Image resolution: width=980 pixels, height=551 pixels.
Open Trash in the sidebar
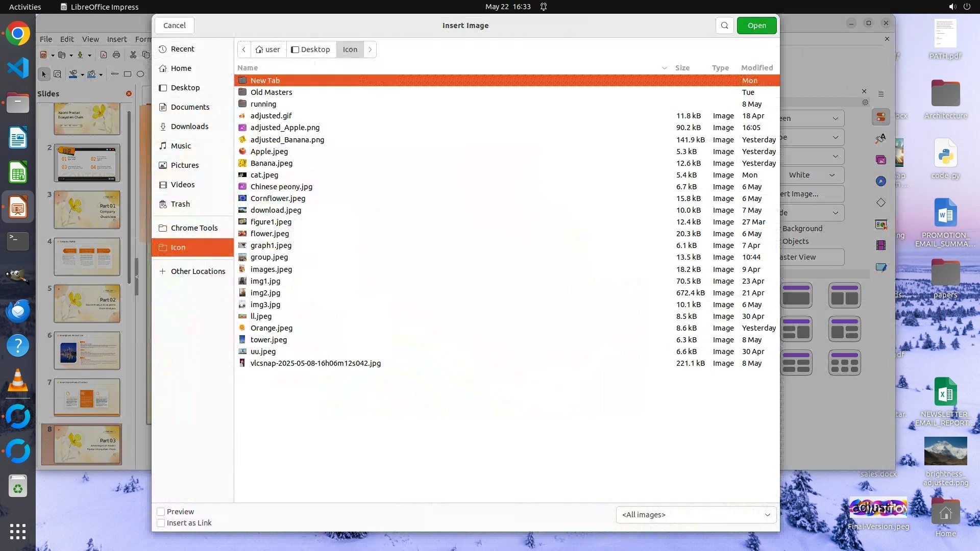tap(180, 204)
